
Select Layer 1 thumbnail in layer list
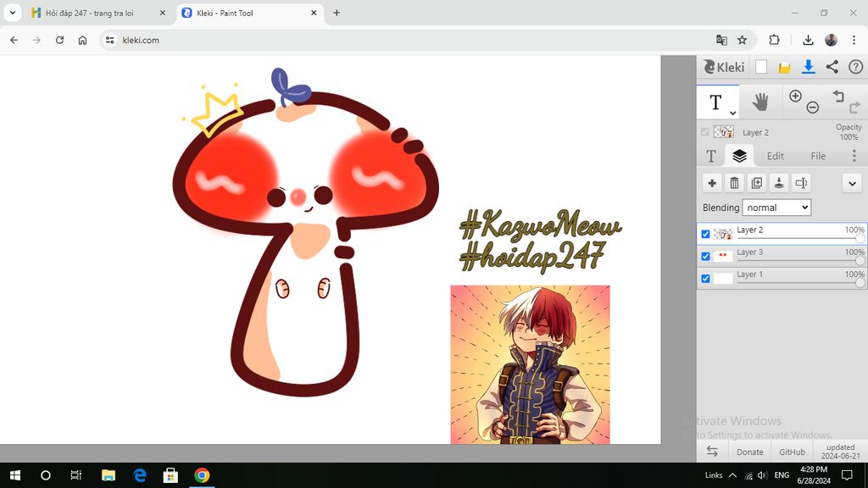click(723, 278)
